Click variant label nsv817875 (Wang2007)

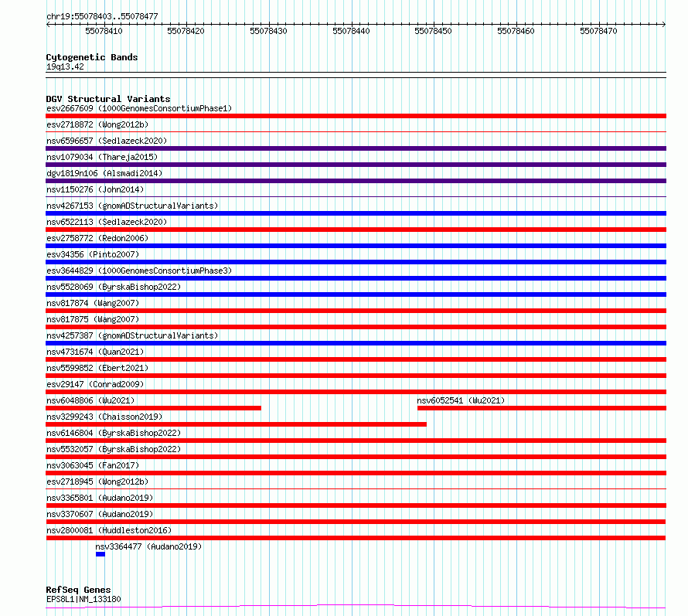tap(93, 319)
